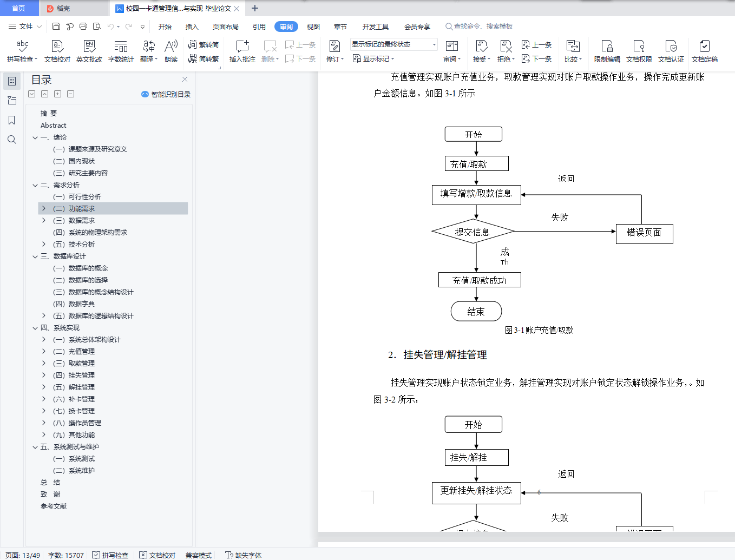Close the 目录 panel with the X
The image size is (735, 560).
[185, 80]
